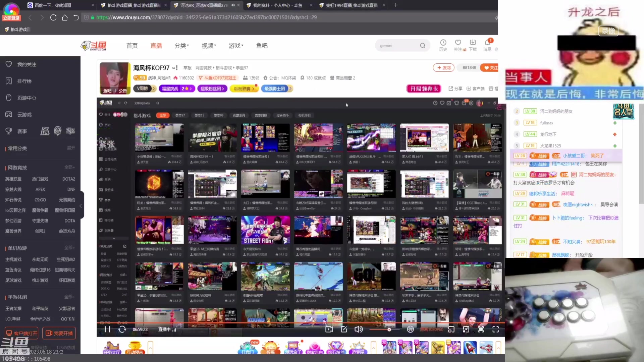Open the 鱼吧 nav item
The height and width of the screenshot is (362, 644).
pyautogui.click(x=262, y=46)
